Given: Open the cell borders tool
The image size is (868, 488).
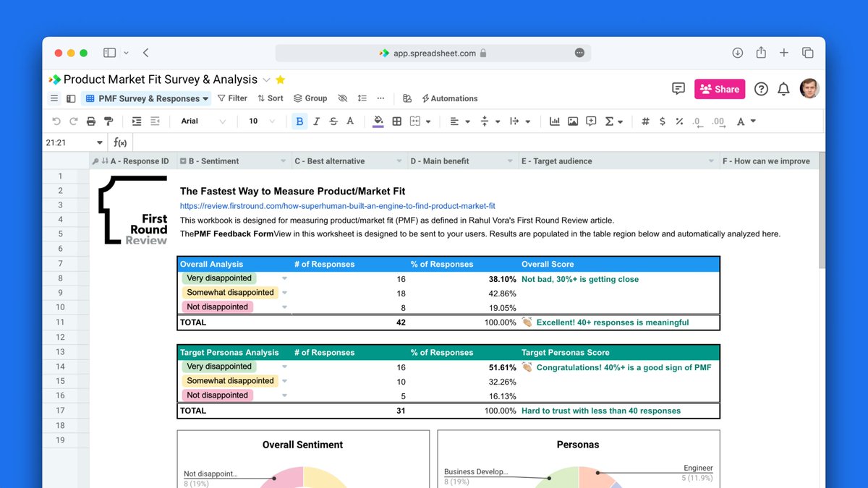Looking at the screenshot, I should click(397, 121).
